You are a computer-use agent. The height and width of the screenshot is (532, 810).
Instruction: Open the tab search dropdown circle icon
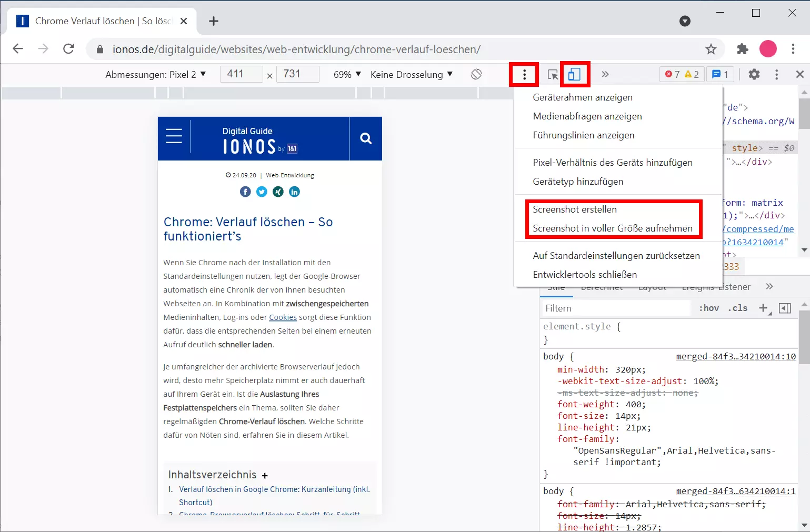(685, 21)
